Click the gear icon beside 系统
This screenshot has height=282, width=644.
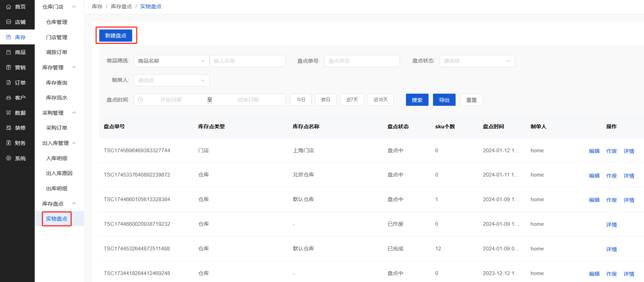tap(9, 158)
